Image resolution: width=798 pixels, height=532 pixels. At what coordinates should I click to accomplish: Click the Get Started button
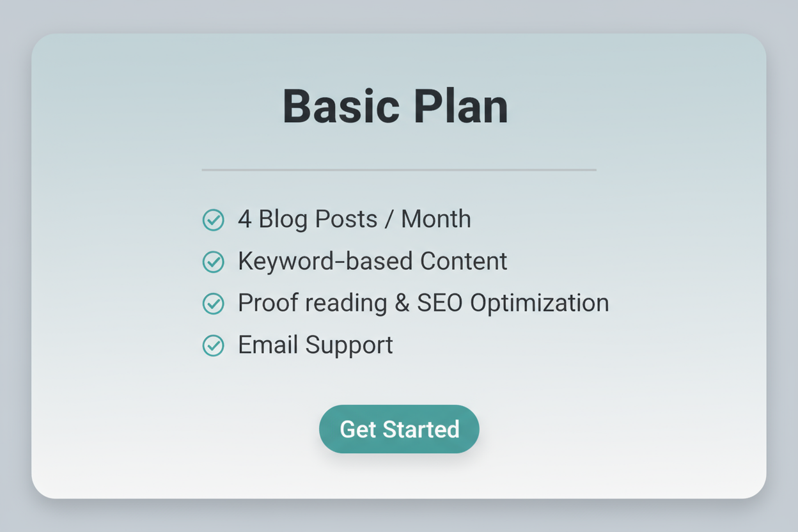pos(399,429)
